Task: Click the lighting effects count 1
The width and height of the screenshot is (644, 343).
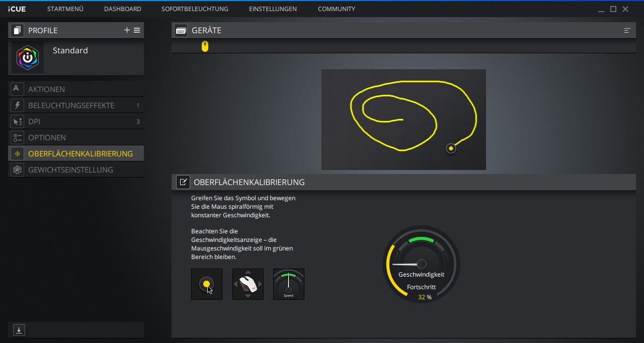Action: coord(138,106)
